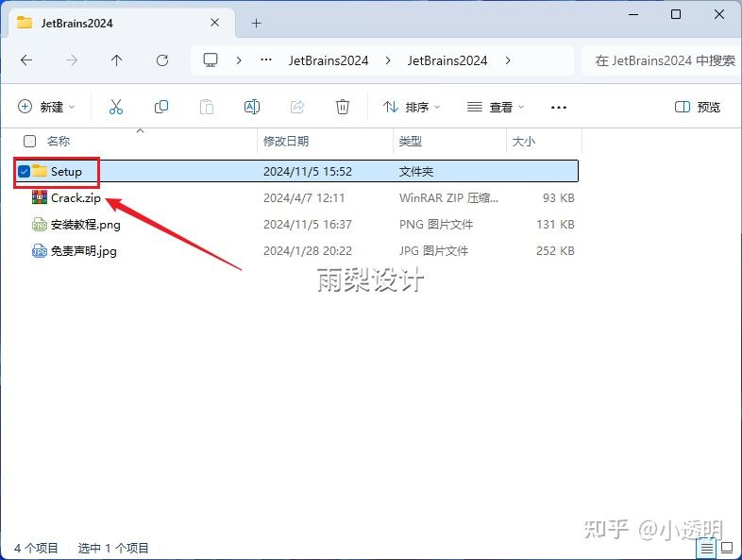
Task: Click date 2024/1/28 20:22 cell
Action: [x=308, y=251]
